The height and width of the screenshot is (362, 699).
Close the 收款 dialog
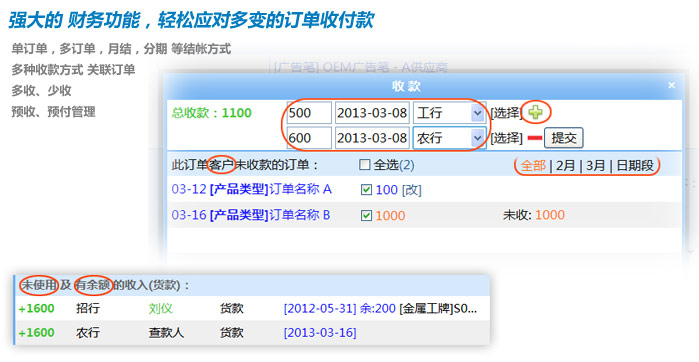click(671, 85)
